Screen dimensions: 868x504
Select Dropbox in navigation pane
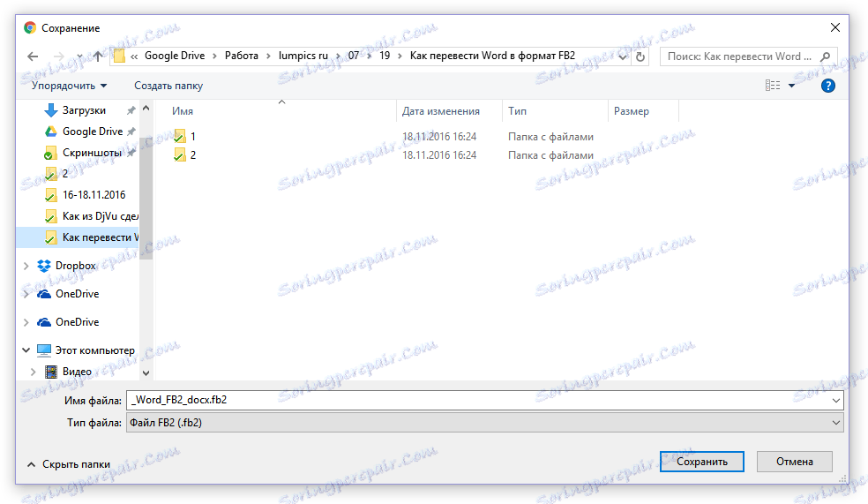tap(76, 266)
